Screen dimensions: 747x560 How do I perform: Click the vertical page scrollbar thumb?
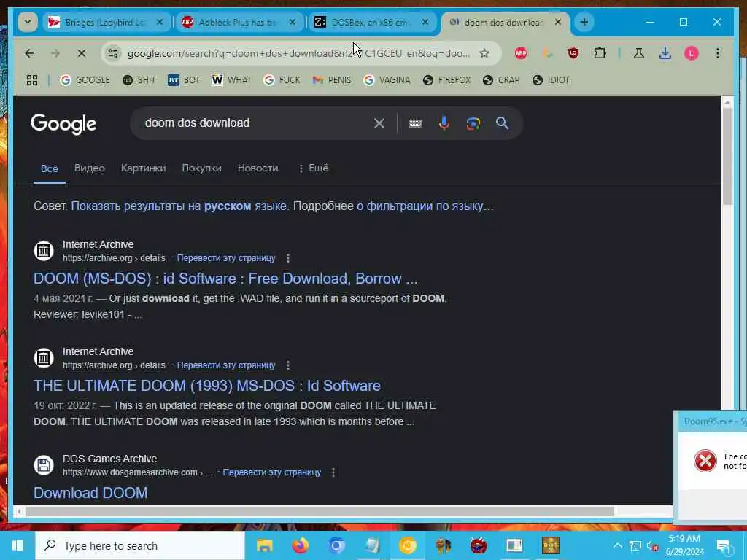(727, 156)
